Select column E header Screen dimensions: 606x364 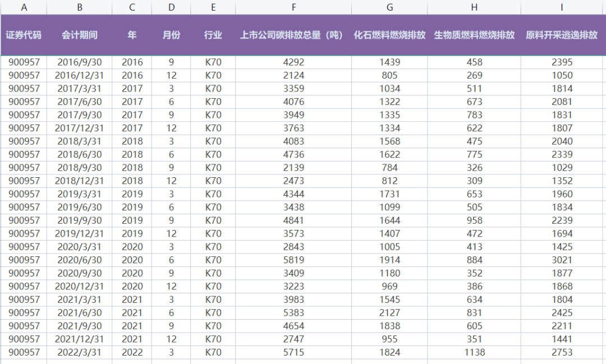tap(213, 7)
